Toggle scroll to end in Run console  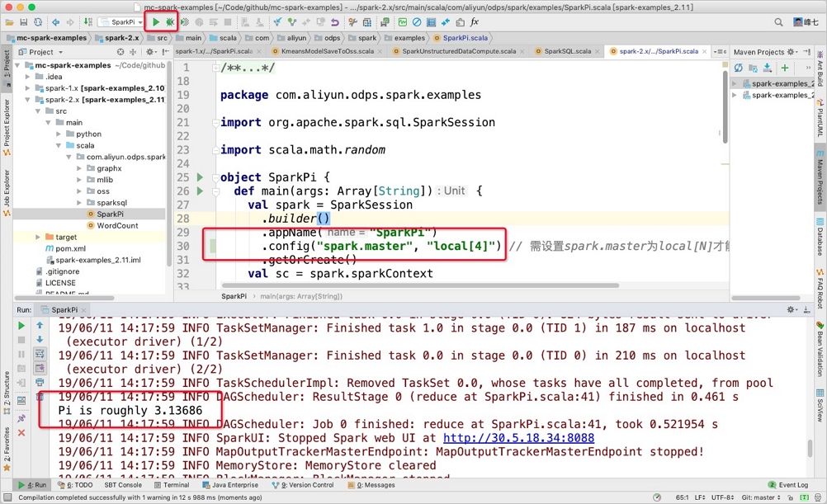(40, 368)
